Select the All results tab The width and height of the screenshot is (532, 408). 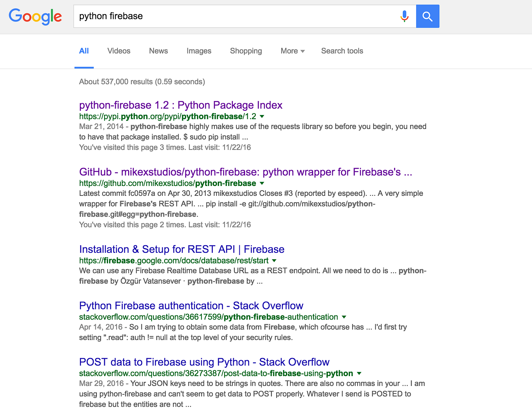(x=84, y=51)
